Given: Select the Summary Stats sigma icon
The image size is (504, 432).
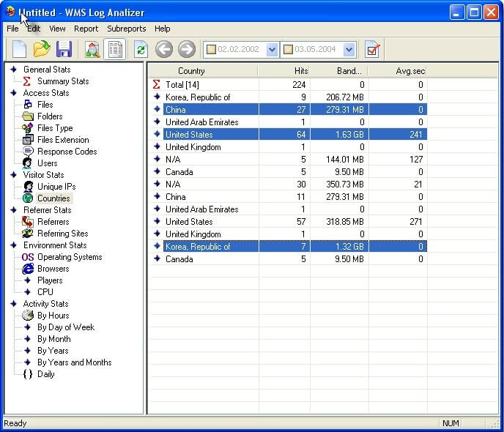Looking at the screenshot, I should coord(27,81).
